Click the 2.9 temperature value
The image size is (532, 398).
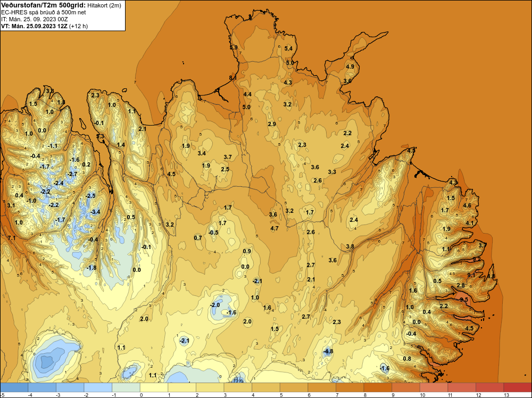[x=272, y=124]
